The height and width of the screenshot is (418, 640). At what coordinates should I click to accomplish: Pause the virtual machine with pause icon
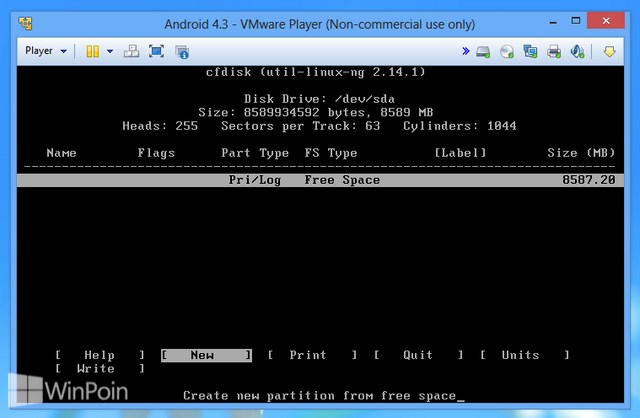point(93,51)
